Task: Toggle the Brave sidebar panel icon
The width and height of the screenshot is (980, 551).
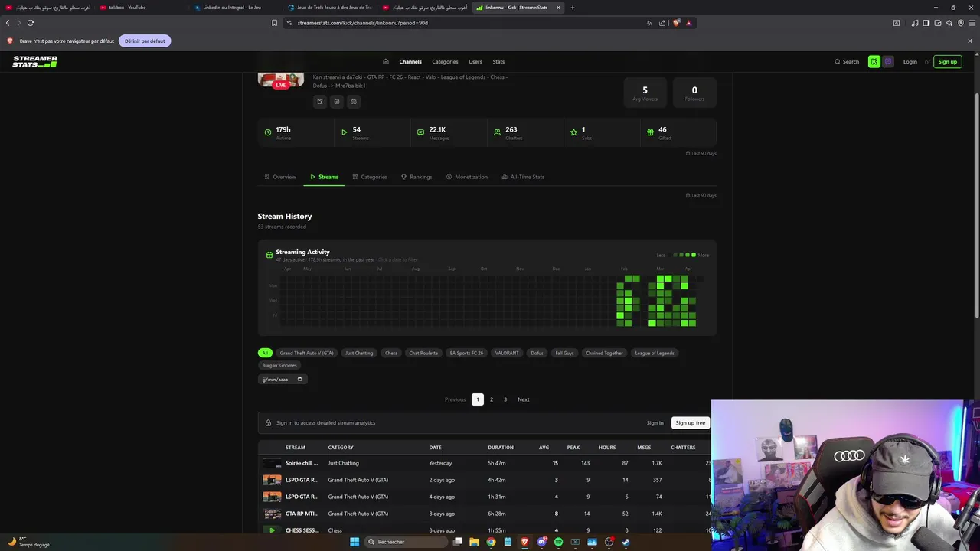Action: [x=926, y=23]
